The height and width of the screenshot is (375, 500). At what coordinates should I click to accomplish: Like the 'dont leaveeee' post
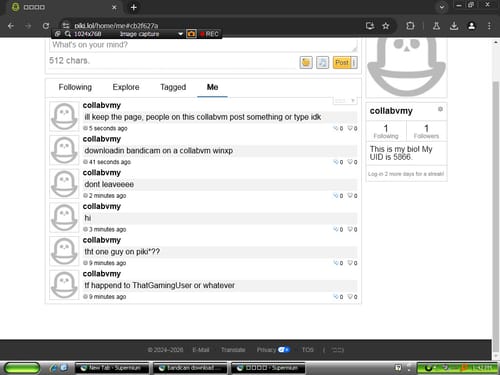[352, 196]
